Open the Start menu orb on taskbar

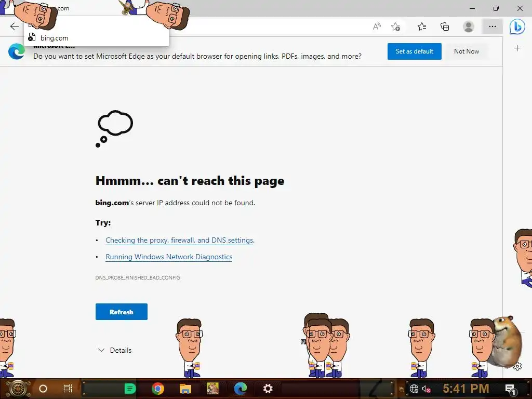click(x=18, y=389)
